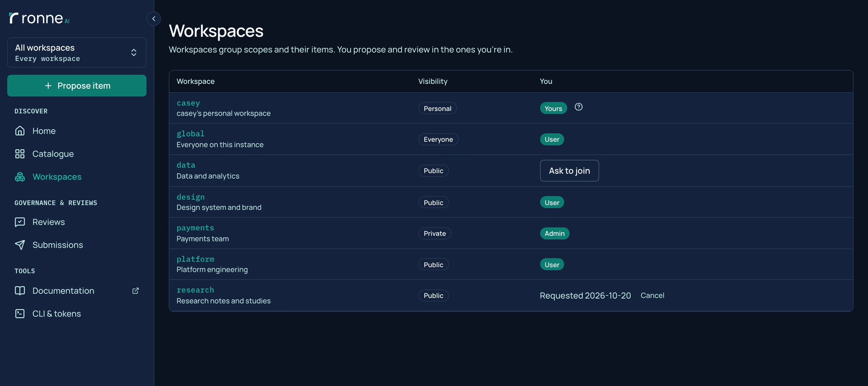The height and width of the screenshot is (386, 868).
Task: Click the Workspaces cubes icon
Action: coord(20,177)
